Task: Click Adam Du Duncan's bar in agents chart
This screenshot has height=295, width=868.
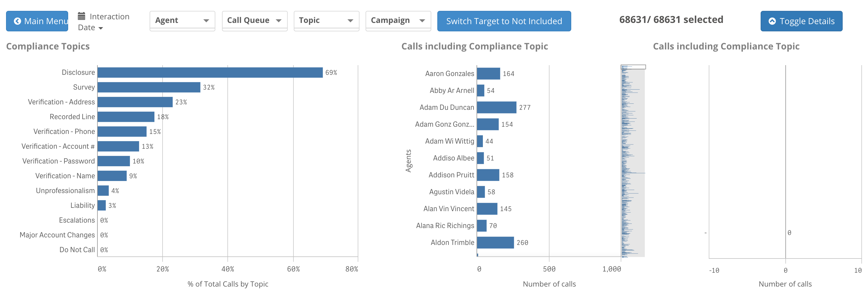Action: (496, 108)
